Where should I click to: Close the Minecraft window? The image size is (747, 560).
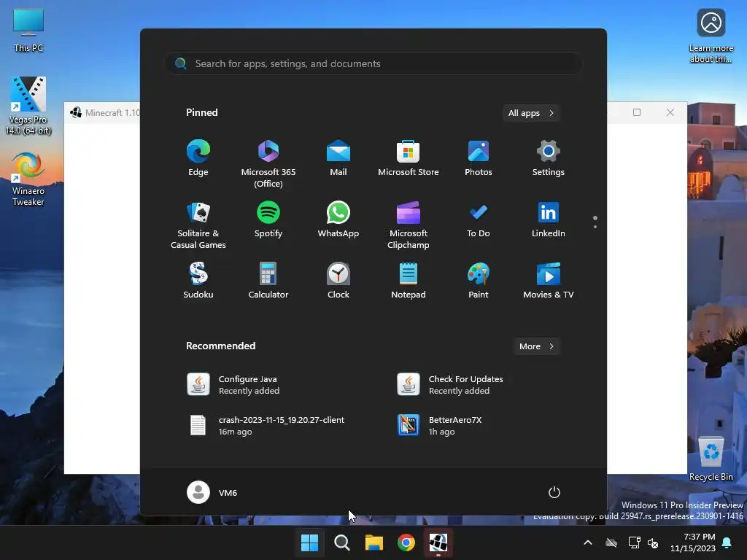pos(670,112)
